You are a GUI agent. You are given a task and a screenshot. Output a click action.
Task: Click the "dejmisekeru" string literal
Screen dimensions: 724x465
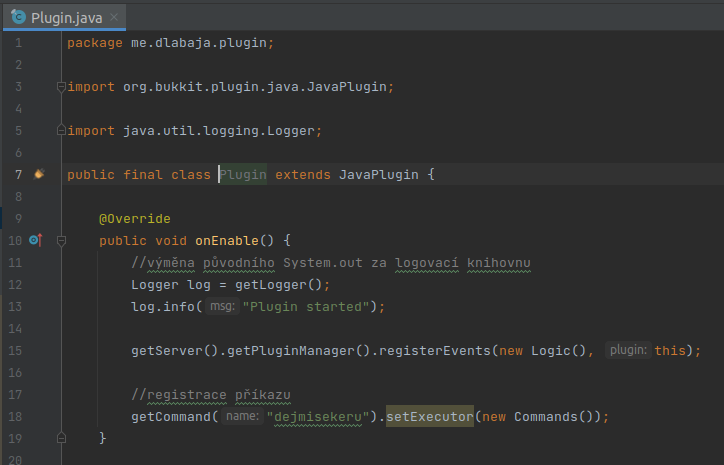(x=318, y=417)
